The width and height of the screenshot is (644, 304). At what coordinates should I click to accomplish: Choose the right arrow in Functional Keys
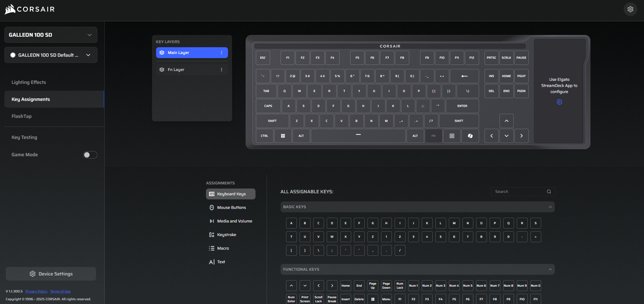click(332, 286)
